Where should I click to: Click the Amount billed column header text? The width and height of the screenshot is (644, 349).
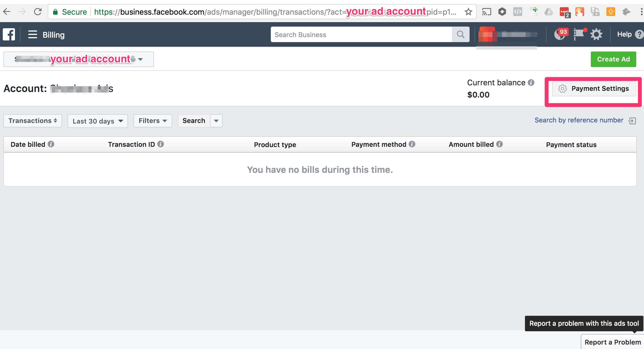pyautogui.click(x=471, y=144)
